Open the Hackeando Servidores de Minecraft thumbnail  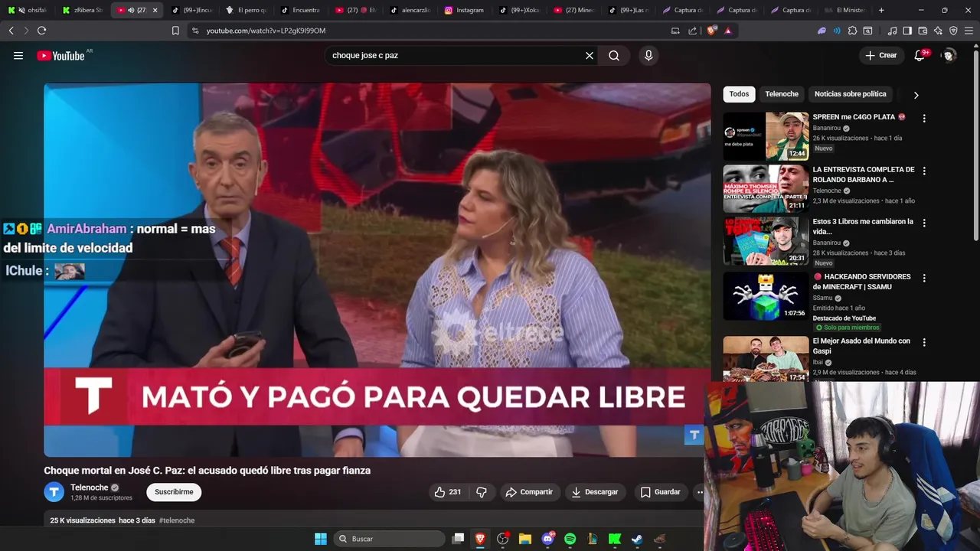[766, 295]
